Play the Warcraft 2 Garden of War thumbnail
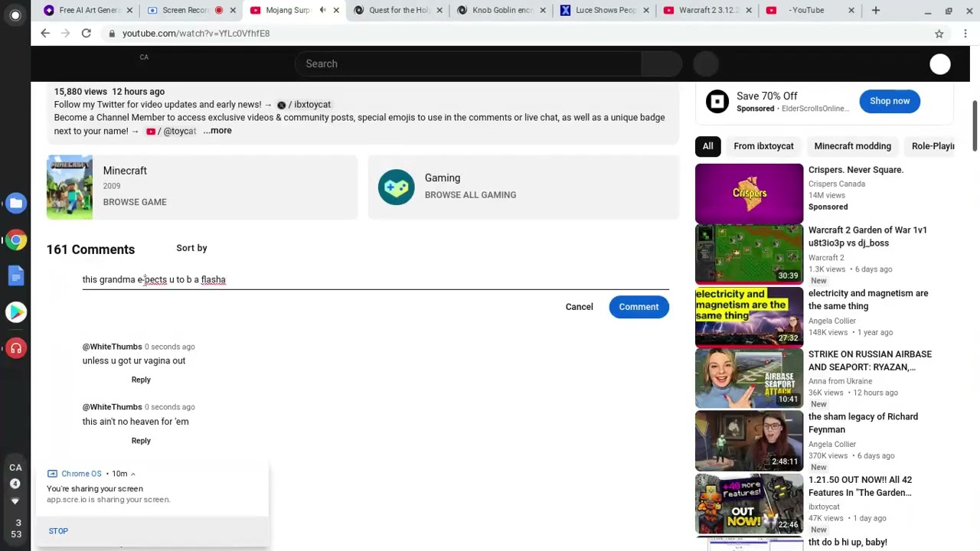 tap(749, 255)
